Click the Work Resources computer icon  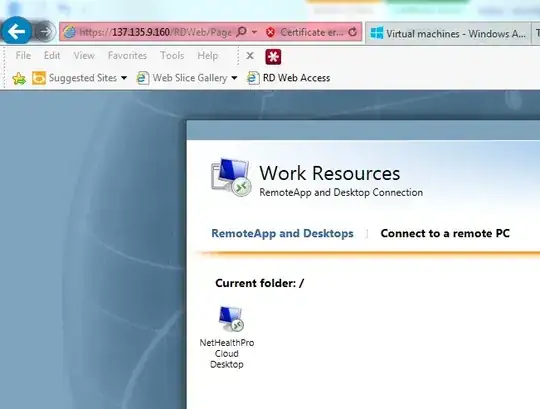[x=231, y=177]
